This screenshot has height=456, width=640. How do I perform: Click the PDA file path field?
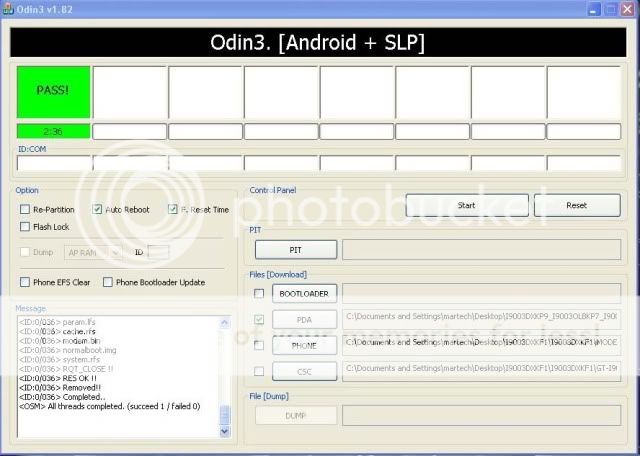pos(482,319)
